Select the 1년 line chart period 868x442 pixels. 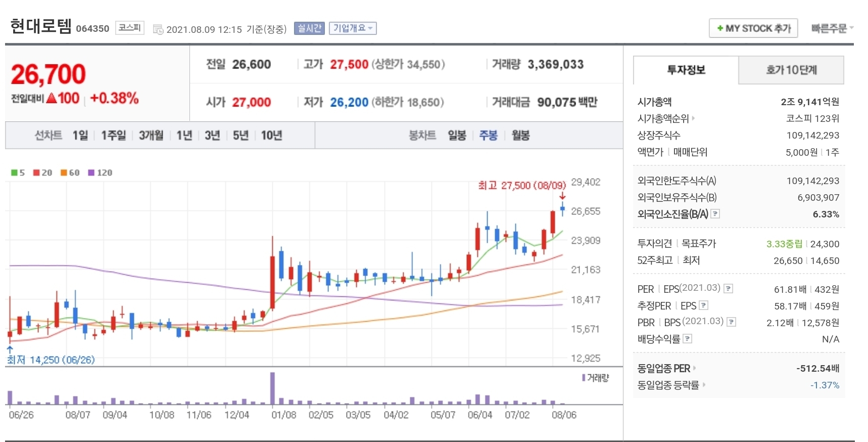184,135
